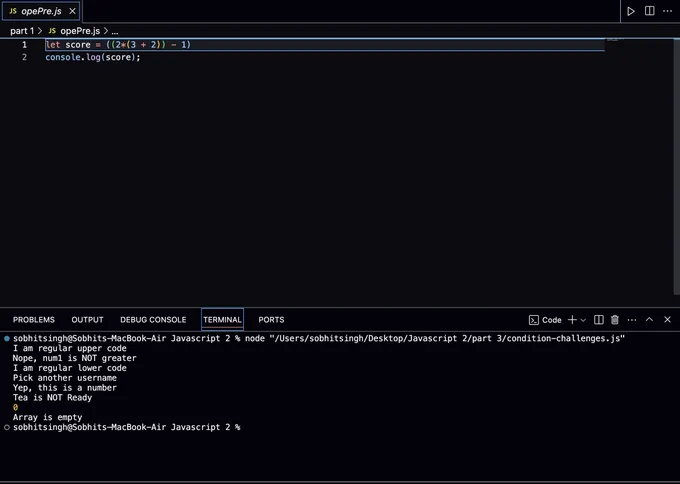This screenshot has height=484, width=680.
Task: Click the editor vertical scrollbar
Action: click(677, 167)
